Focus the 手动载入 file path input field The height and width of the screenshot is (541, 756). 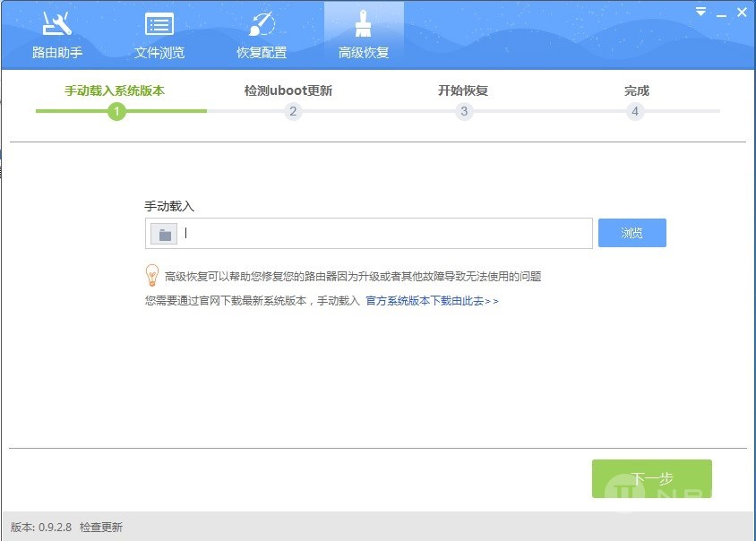[369, 234]
